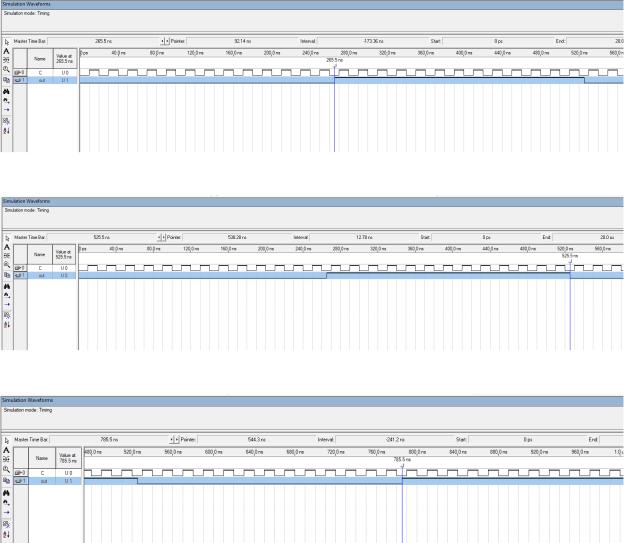Select the Zoom tool in the middle waveform window

coord(7,265)
